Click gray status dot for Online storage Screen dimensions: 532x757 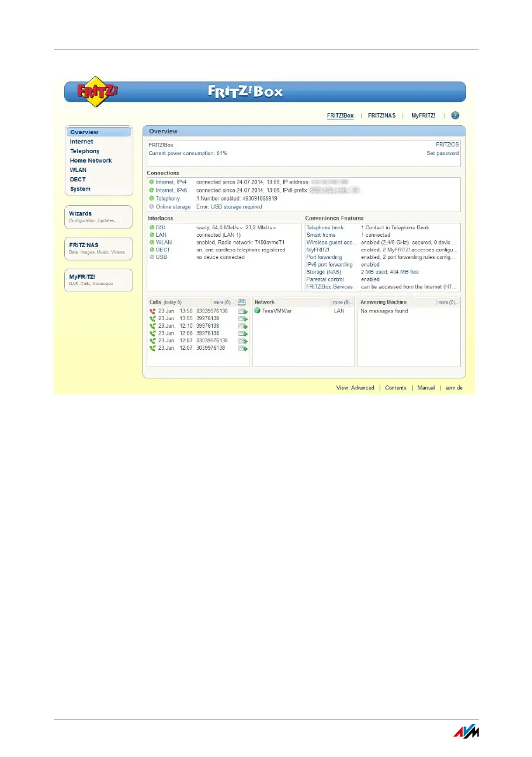152,206
